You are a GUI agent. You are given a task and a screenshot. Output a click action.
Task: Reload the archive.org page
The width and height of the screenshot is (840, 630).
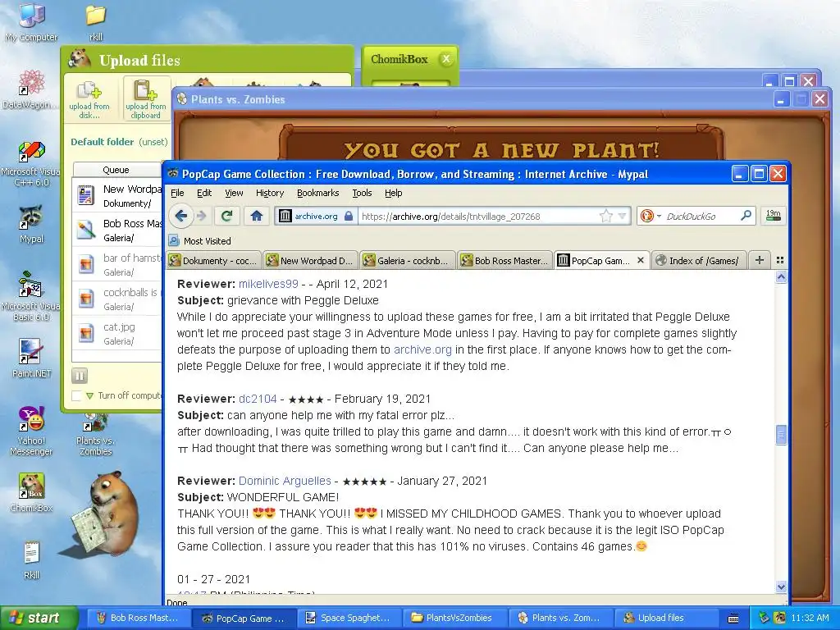(x=226, y=216)
